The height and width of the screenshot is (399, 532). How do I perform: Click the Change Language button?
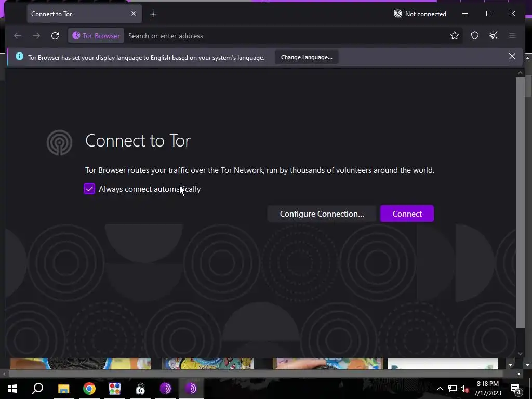[307, 57]
